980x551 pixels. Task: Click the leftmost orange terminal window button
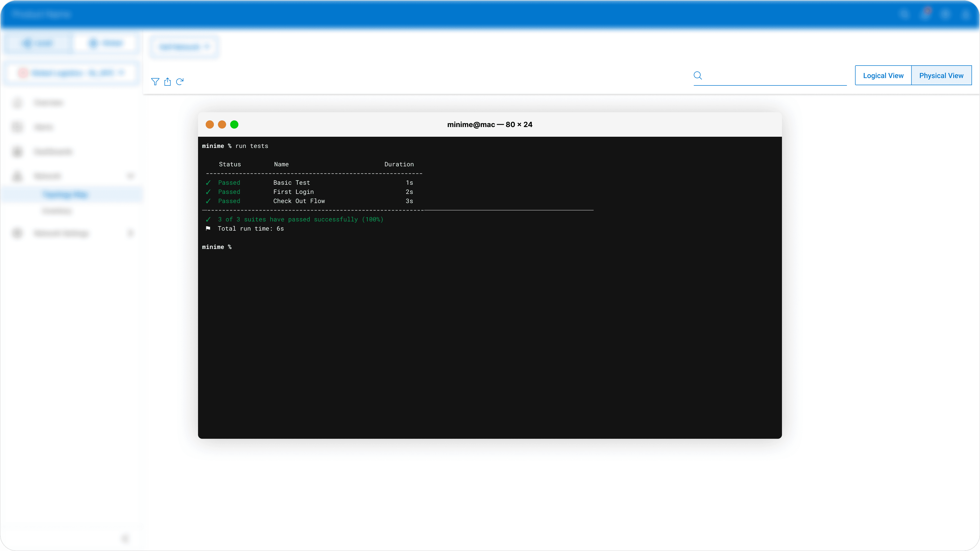coord(210,124)
